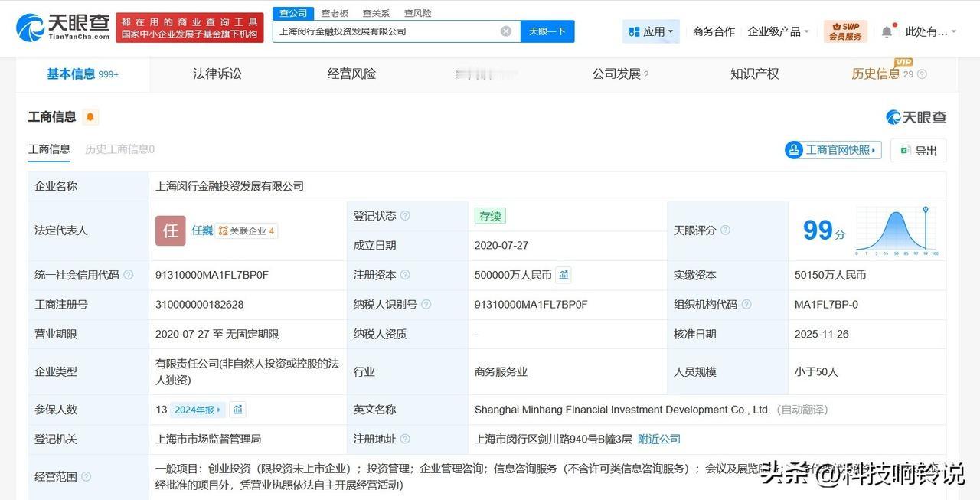Click the 任 avatar of legal representative

point(171,230)
